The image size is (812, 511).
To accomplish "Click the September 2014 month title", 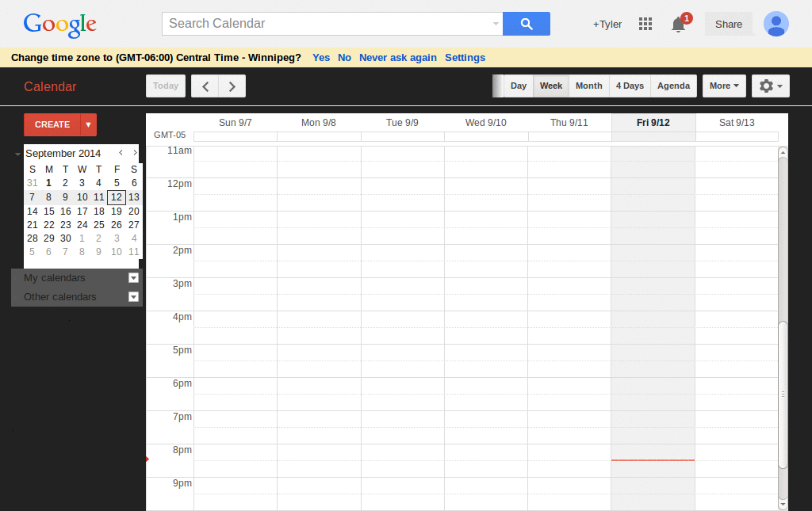I will pos(63,153).
